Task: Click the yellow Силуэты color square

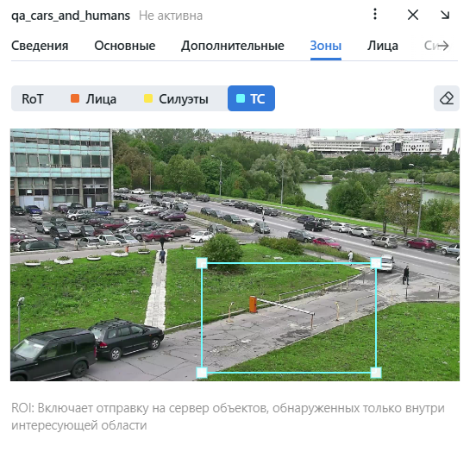Action: click(147, 98)
